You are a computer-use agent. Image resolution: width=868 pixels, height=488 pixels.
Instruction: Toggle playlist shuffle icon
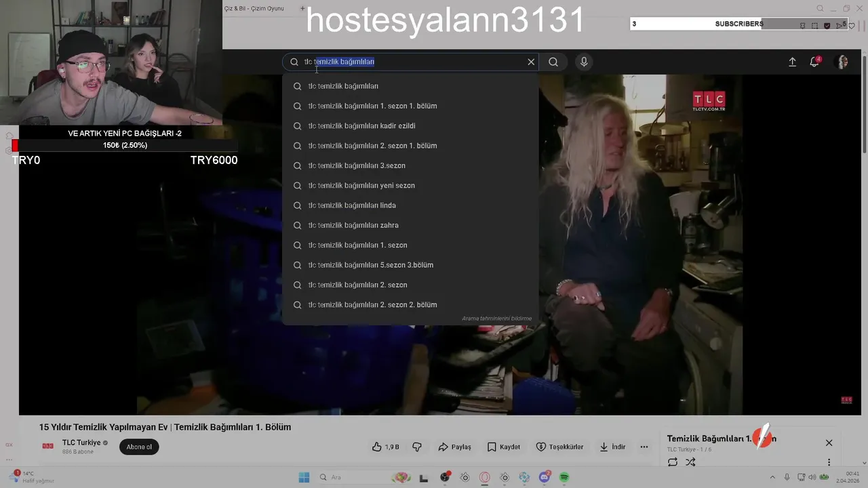click(690, 462)
